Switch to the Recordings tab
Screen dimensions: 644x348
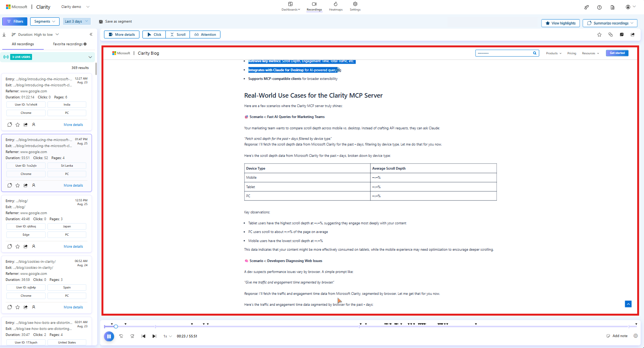(x=314, y=6)
